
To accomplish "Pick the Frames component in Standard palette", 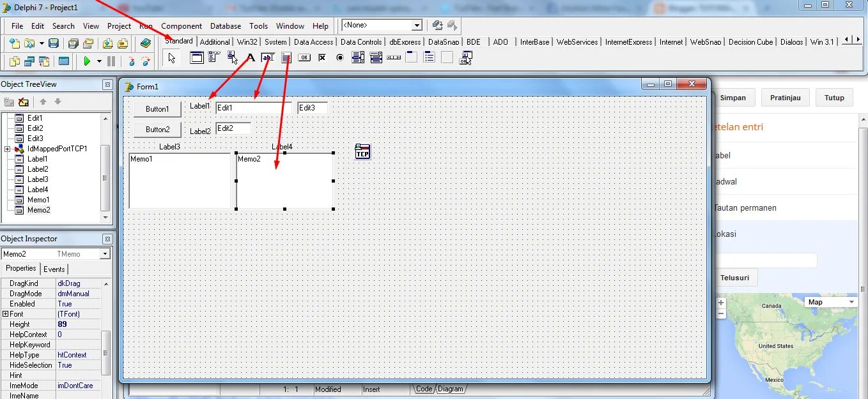I will (x=197, y=57).
